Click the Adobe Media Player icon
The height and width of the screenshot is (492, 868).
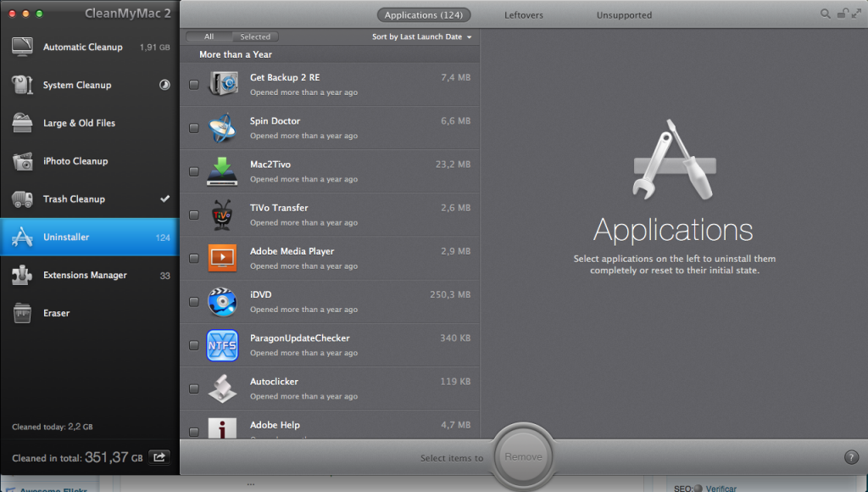pyautogui.click(x=223, y=258)
